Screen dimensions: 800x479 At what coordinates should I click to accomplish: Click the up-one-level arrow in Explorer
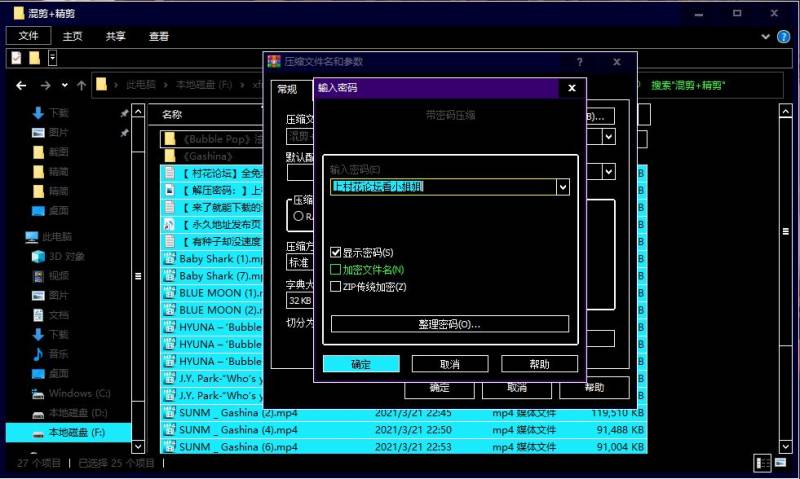(x=80, y=85)
